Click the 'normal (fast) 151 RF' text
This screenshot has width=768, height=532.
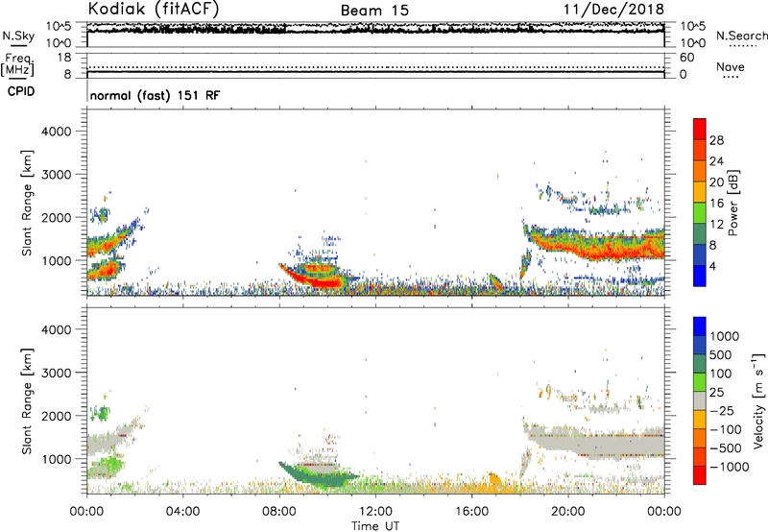pos(155,95)
